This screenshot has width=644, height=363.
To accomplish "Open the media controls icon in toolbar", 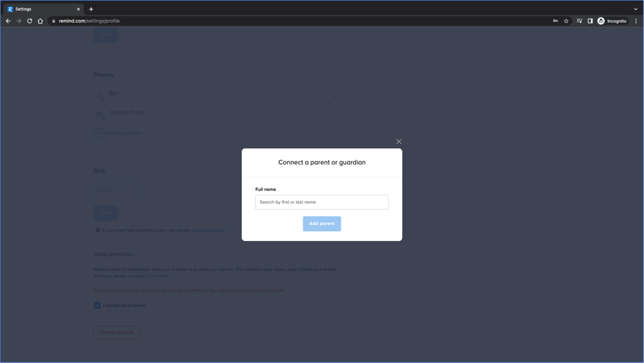I will 579,21.
